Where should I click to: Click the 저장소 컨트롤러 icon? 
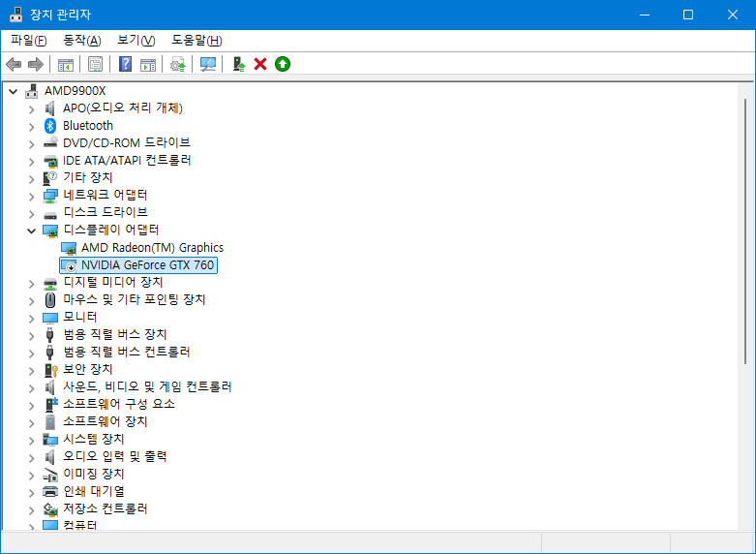tap(50, 509)
